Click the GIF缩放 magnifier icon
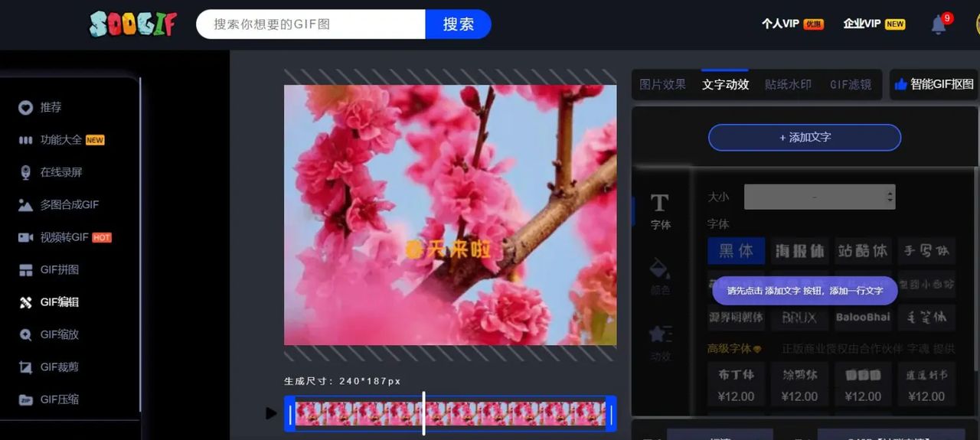The height and width of the screenshot is (440, 980). coord(25,334)
